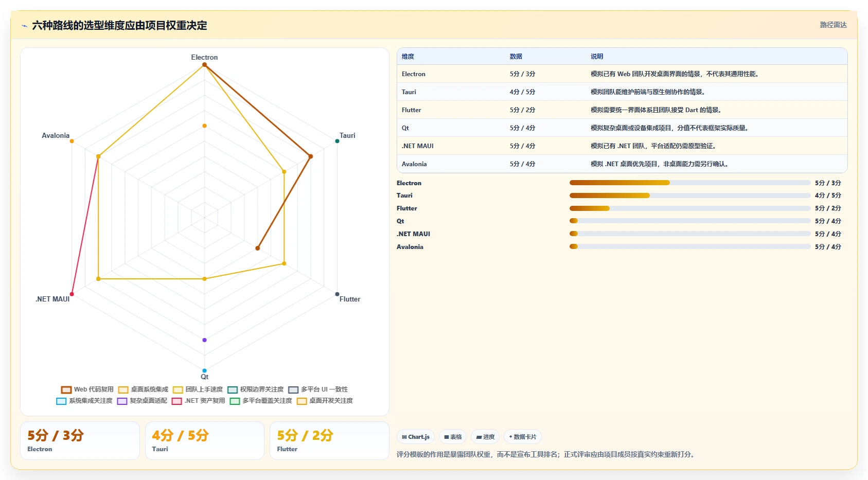Toggle the 多平台 UI 一致性 legend series

(x=318, y=389)
